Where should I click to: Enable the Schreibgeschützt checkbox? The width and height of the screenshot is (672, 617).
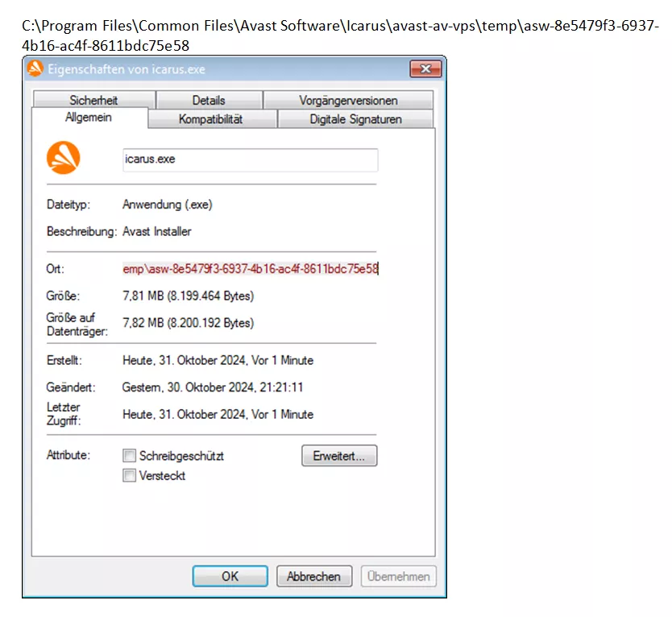[130, 455]
